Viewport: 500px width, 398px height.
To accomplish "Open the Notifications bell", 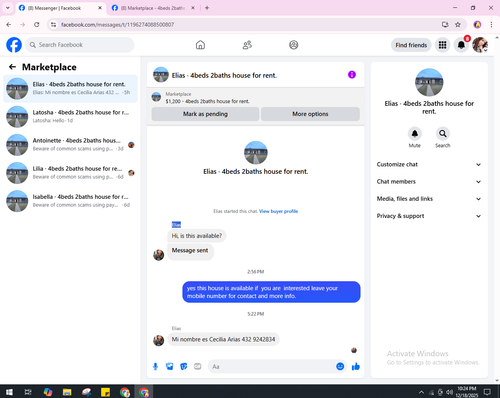I will point(461,45).
